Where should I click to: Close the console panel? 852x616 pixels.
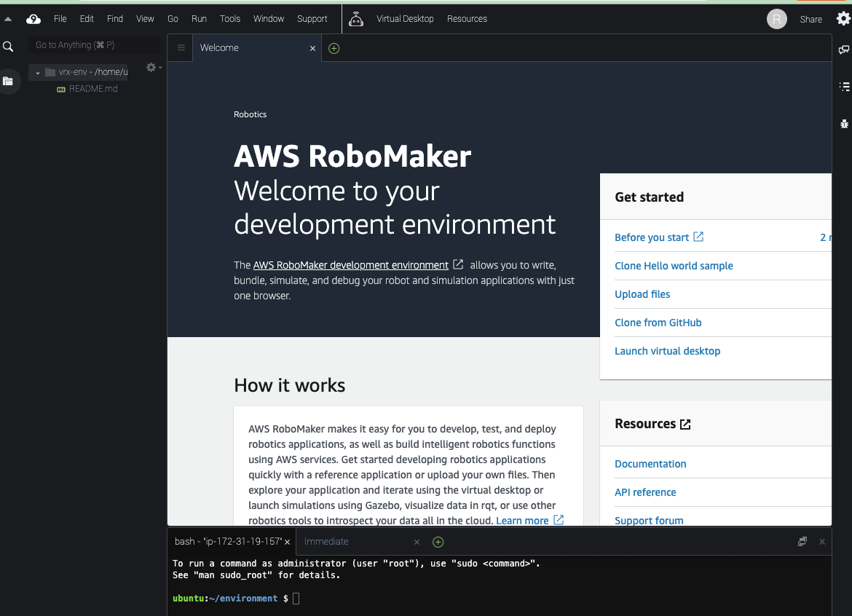pyautogui.click(x=822, y=542)
